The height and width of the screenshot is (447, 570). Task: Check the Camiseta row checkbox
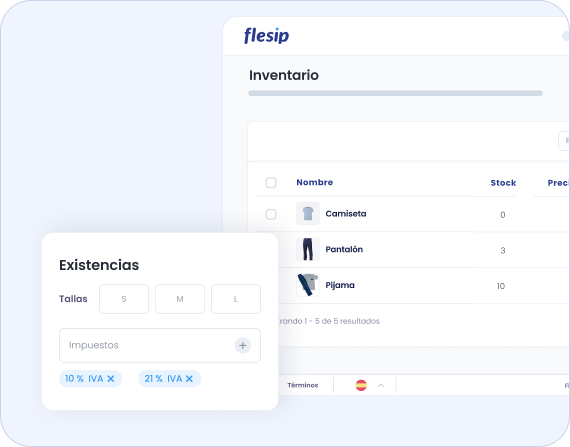[x=271, y=214]
